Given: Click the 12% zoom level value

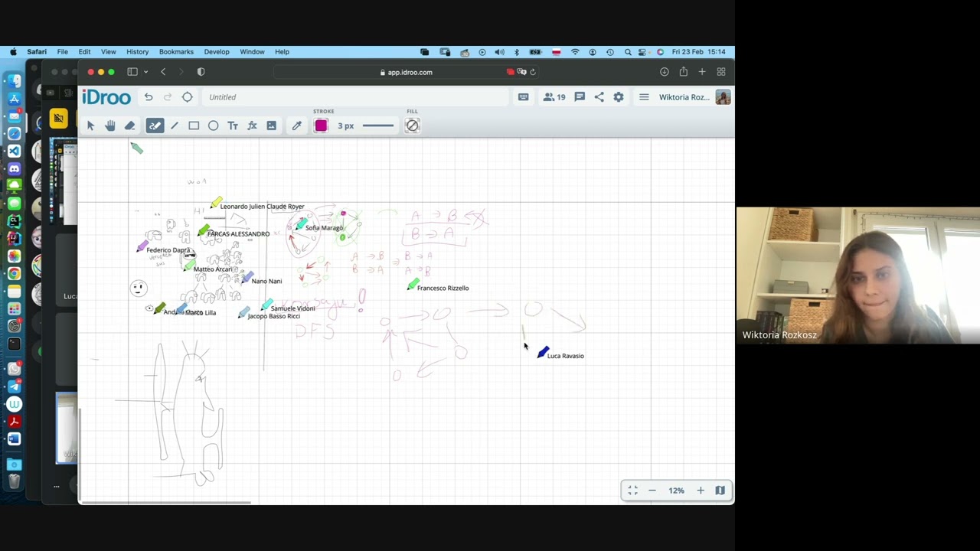Looking at the screenshot, I should 676,491.
